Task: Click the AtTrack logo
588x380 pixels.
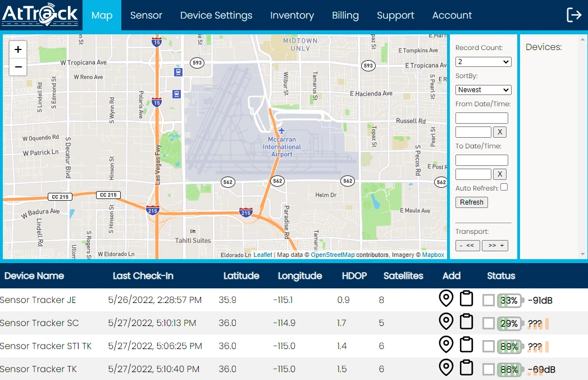Action: coord(39,15)
